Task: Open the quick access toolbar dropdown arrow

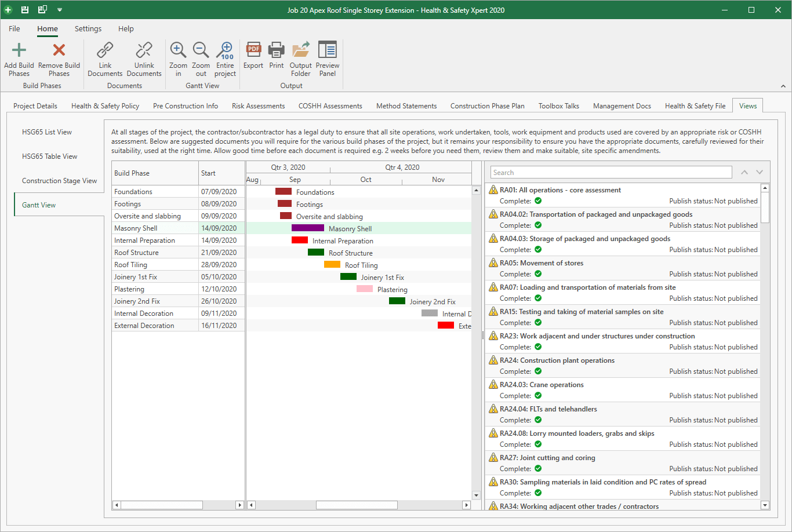Action: tap(60, 10)
